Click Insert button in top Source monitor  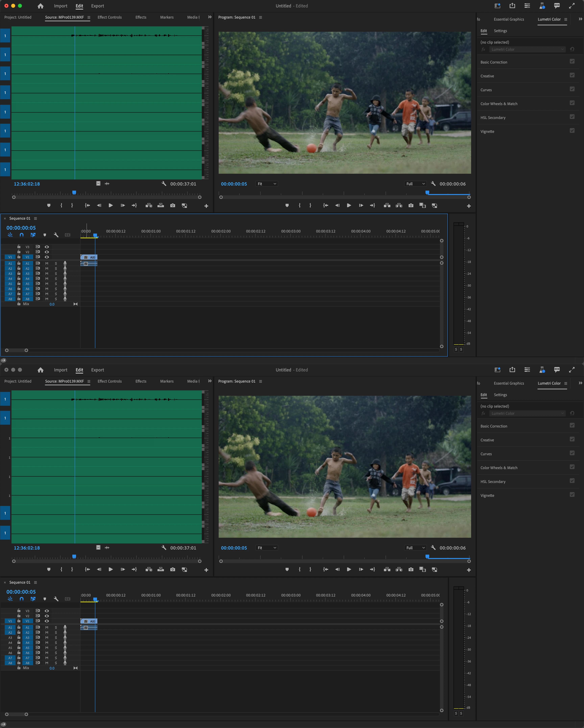tap(149, 205)
